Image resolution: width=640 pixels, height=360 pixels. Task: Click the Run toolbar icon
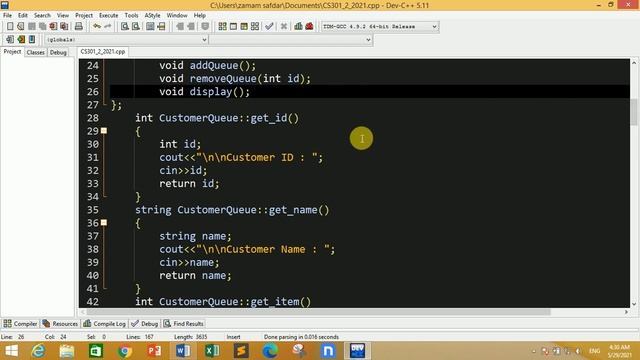(x=233, y=27)
